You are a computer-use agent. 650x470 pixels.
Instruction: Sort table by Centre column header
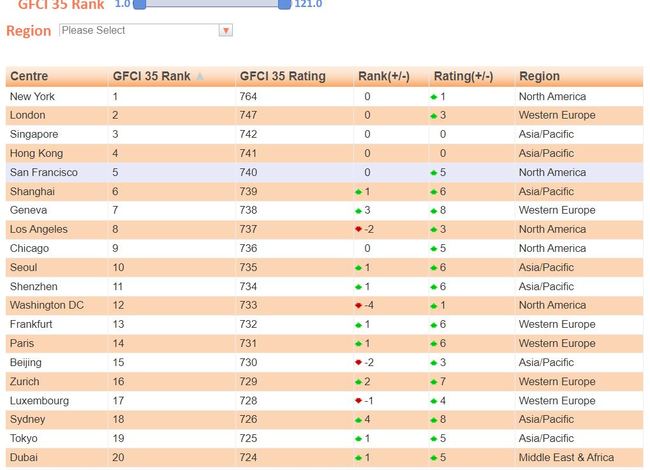[x=29, y=77]
